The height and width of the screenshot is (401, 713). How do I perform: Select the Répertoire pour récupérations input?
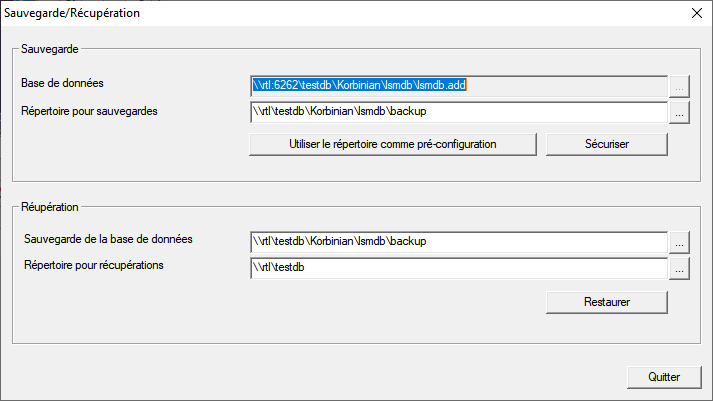(458, 268)
